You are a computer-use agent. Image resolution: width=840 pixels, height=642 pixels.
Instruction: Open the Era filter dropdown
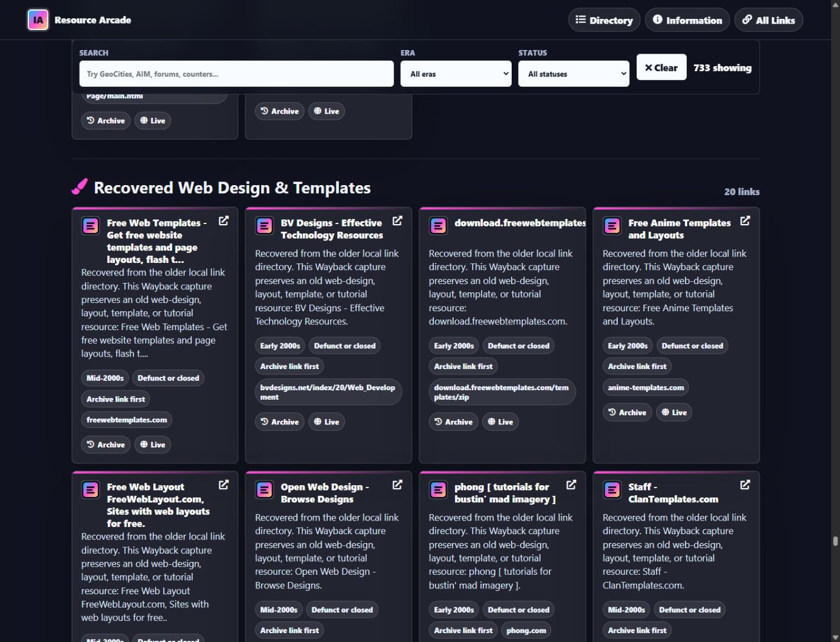[x=456, y=74]
